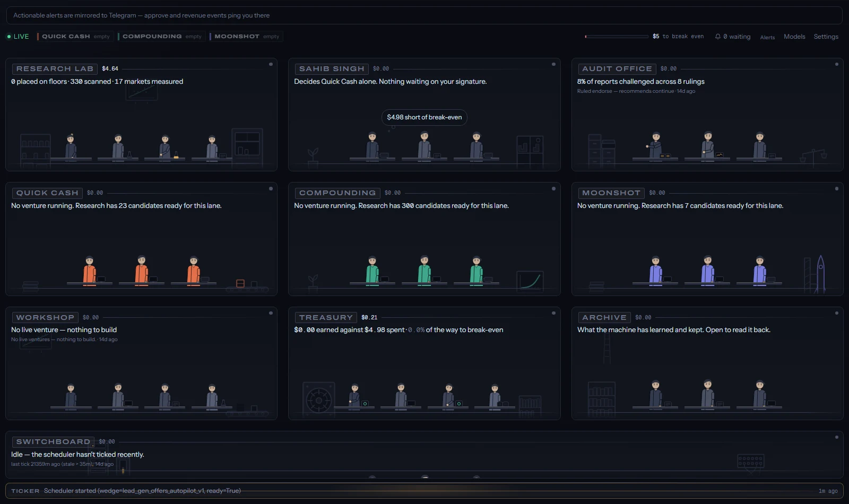Open the MOONSHOT card title
This screenshot has height=504, width=849.
pos(611,193)
